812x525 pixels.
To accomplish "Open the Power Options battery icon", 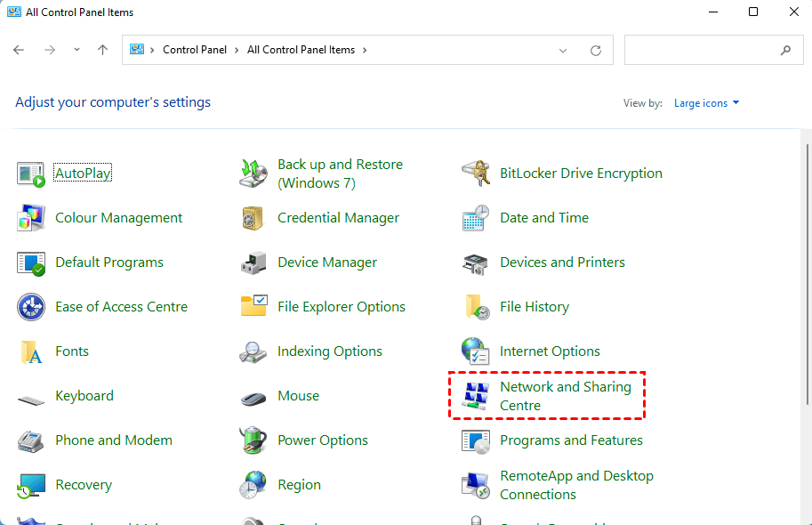I will click(x=253, y=440).
